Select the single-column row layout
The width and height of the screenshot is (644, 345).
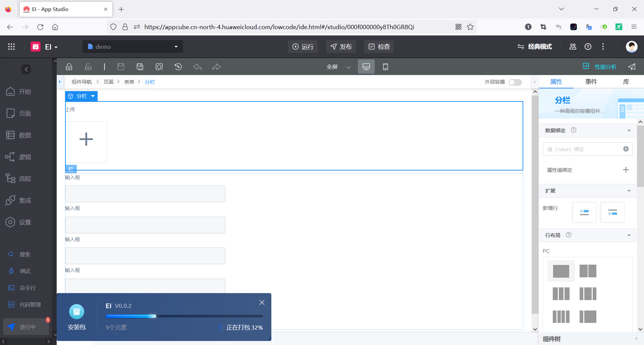(561, 271)
